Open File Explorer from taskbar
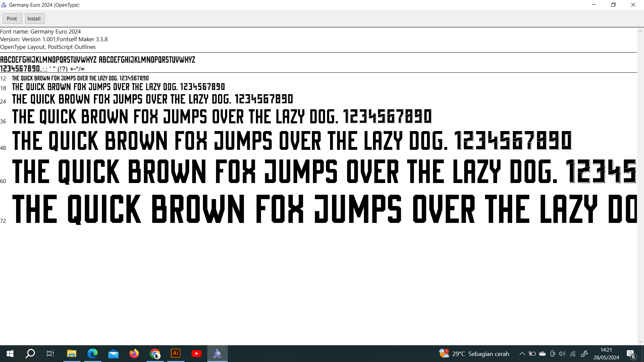The height and width of the screenshot is (362, 644). [71, 354]
